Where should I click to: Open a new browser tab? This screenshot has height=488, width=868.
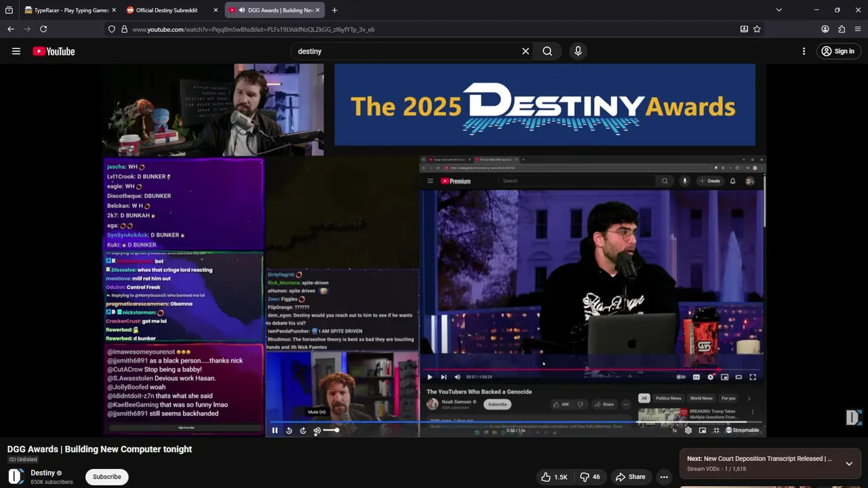pyautogui.click(x=334, y=10)
